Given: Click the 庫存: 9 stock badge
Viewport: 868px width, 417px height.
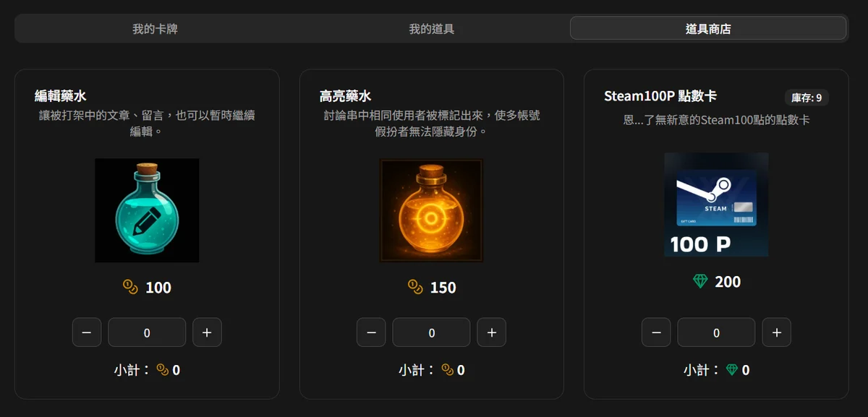Looking at the screenshot, I should (807, 98).
